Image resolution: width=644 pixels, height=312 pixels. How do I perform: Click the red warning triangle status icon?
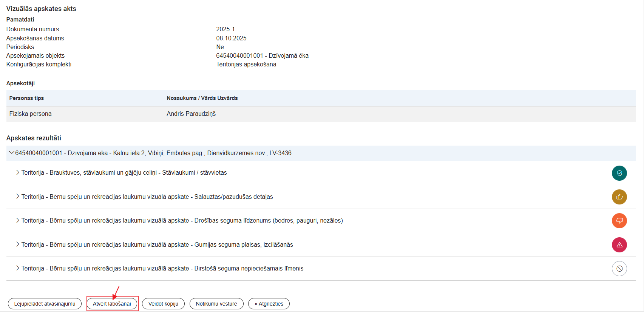619,245
